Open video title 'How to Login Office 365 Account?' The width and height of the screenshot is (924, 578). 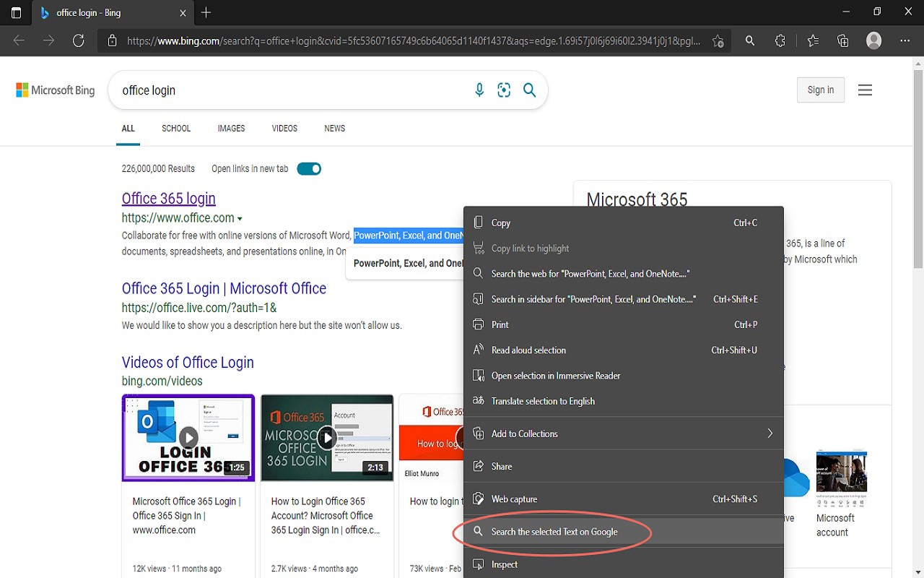(x=326, y=515)
